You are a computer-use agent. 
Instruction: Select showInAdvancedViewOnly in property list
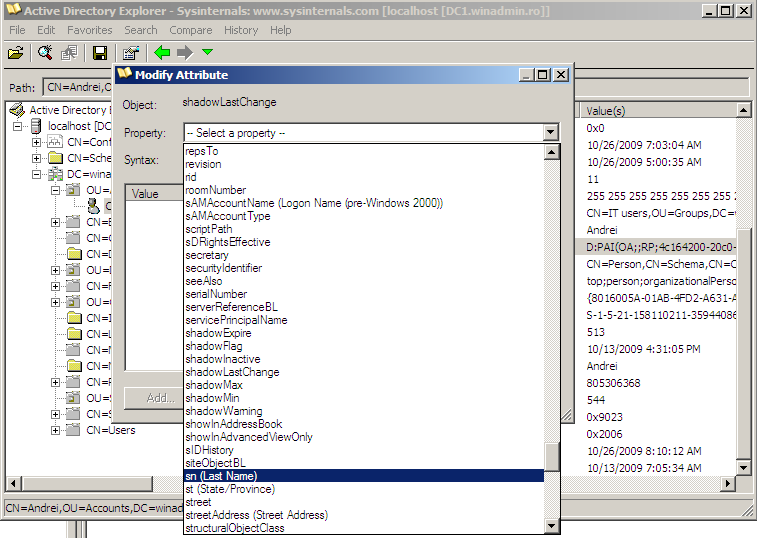click(x=364, y=438)
